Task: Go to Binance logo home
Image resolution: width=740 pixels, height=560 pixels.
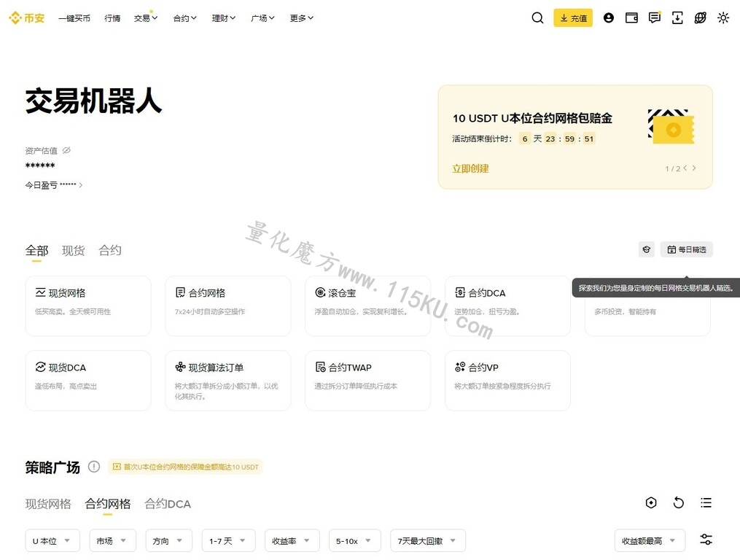Action: [26, 18]
